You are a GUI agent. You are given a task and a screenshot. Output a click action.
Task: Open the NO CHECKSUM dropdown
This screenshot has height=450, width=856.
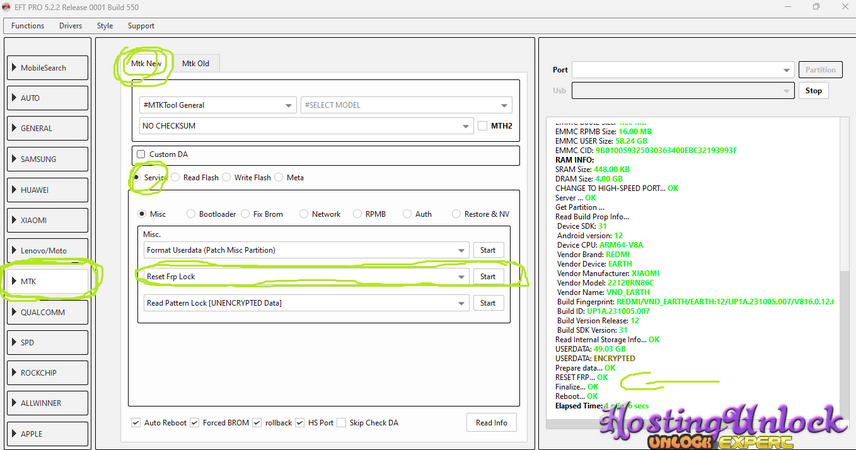[x=466, y=126]
